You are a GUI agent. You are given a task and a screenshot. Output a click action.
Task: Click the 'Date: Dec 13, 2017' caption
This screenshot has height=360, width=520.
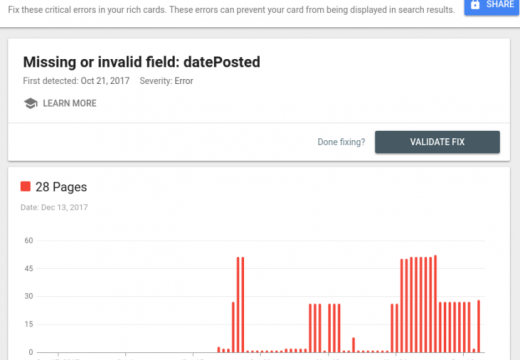pos(54,207)
